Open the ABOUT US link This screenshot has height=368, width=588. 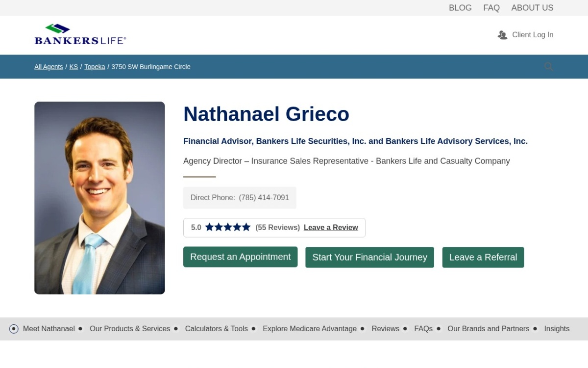532,8
